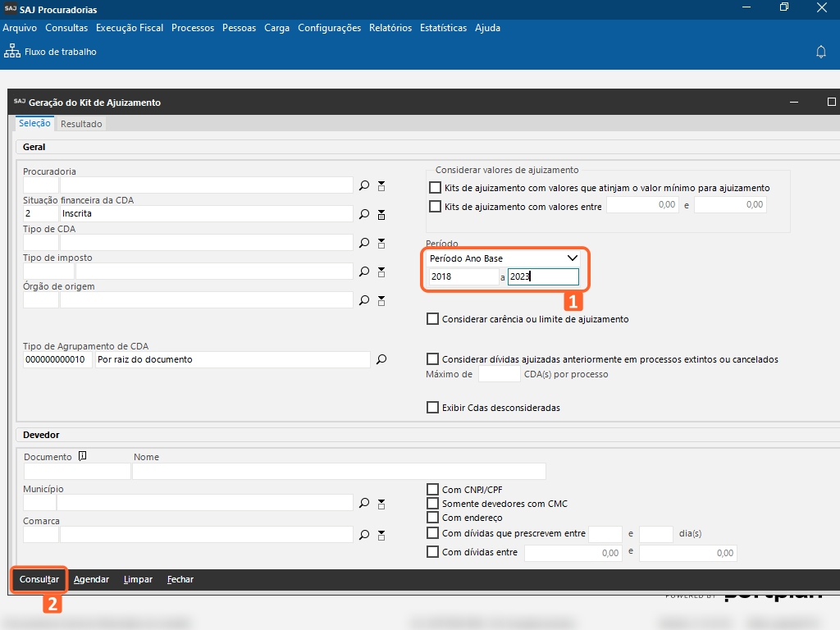
Task: Click the search icon for Órgão de origem
Action: click(x=364, y=301)
